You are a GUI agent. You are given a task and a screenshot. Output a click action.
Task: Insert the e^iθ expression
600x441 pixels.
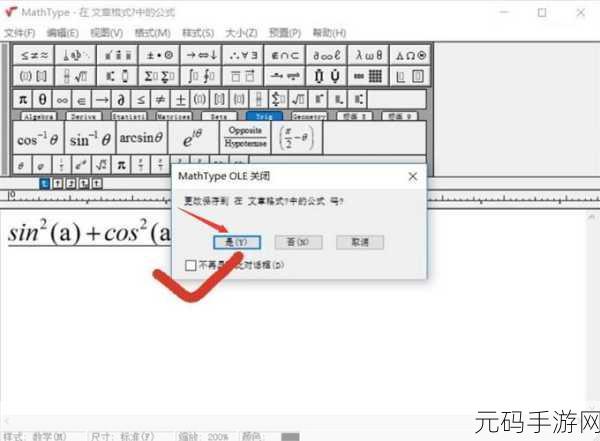coord(193,138)
